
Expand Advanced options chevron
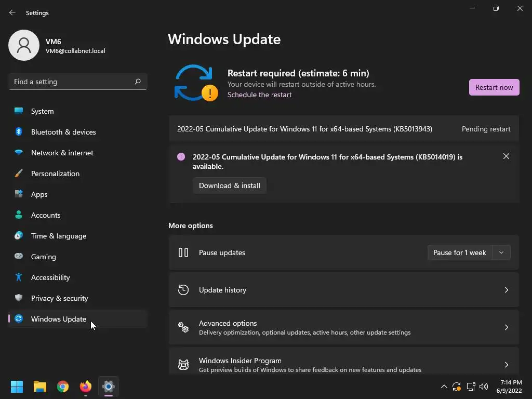[x=506, y=327]
